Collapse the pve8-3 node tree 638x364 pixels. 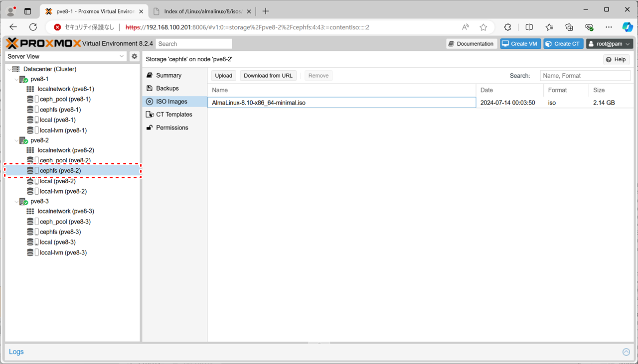pyautogui.click(x=16, y=202)
